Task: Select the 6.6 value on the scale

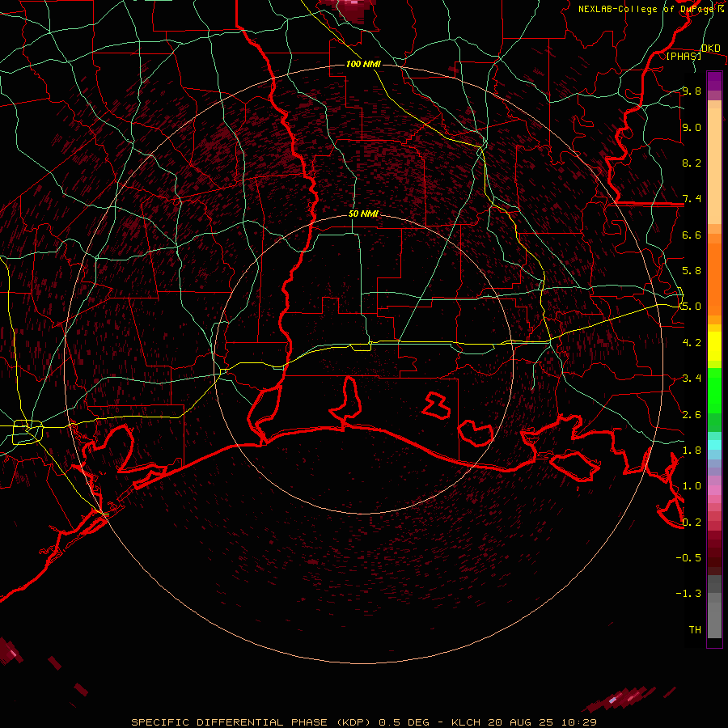Action: point(692,235)
